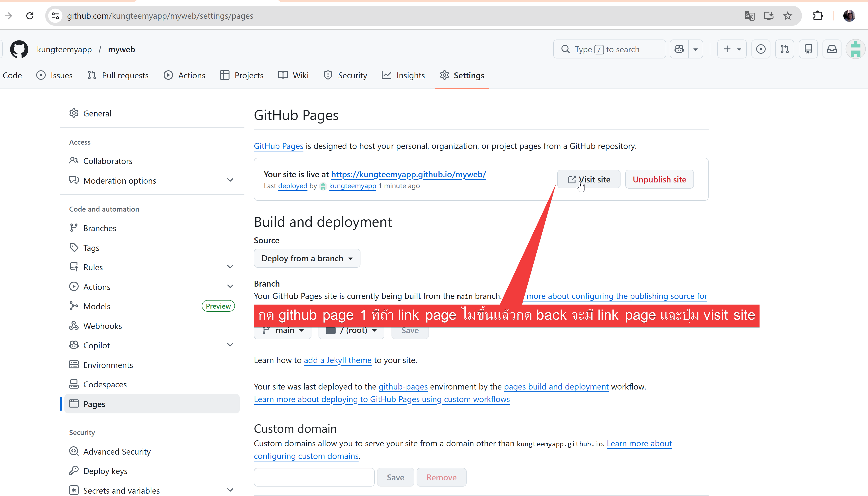The height and width of the screenshot is (496, 868).
Task: Open the Deploy from a branch dropdown
Action: pos(307,258)
